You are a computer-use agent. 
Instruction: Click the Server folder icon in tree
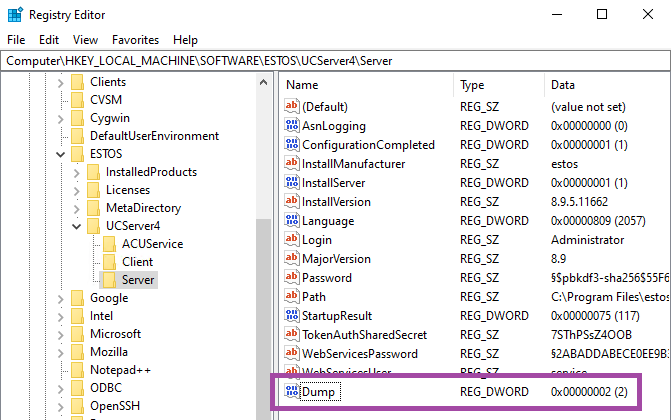[110, 280]
